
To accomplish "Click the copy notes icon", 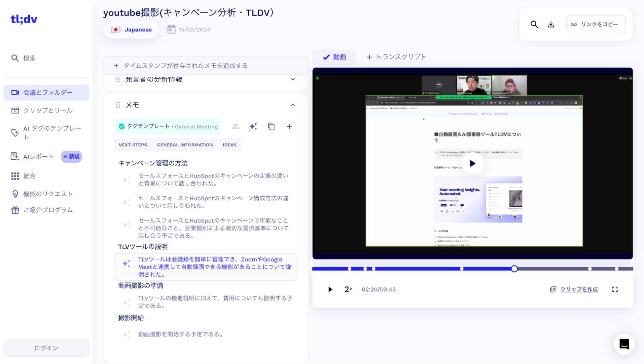I will coord(271,127).
